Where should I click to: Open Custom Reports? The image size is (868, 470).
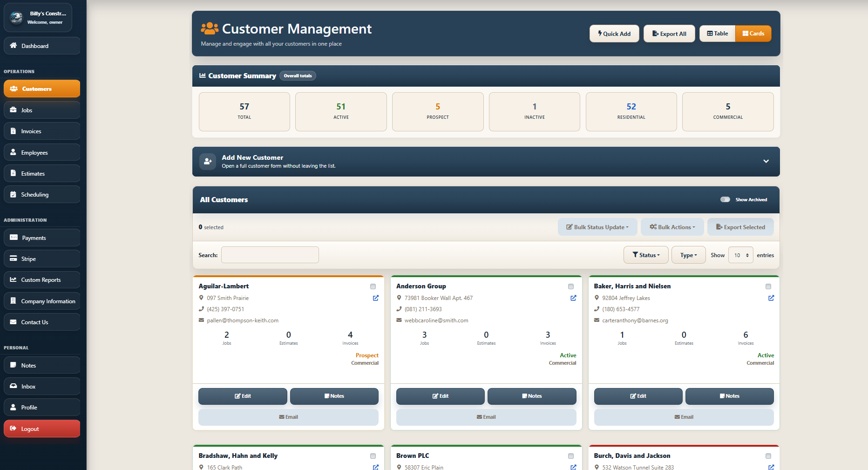41,279
